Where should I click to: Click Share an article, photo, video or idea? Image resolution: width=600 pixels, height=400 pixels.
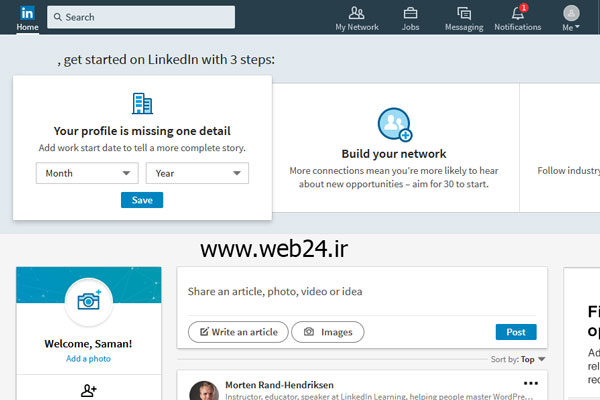tap(275, 292)
